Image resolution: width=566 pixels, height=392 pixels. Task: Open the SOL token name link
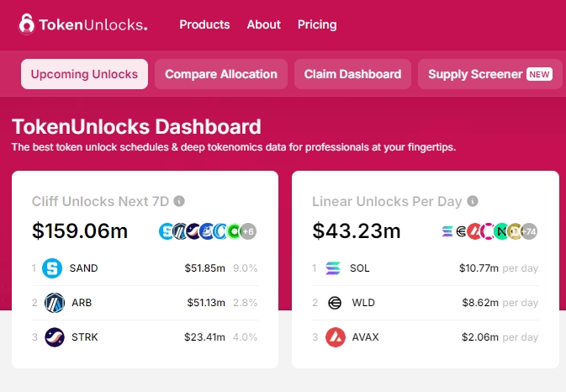coord(359,268)
